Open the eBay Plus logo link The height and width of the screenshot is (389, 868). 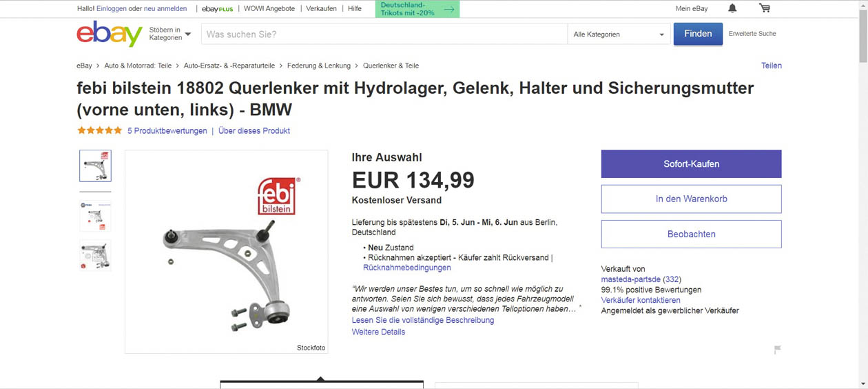pos(217,9)
